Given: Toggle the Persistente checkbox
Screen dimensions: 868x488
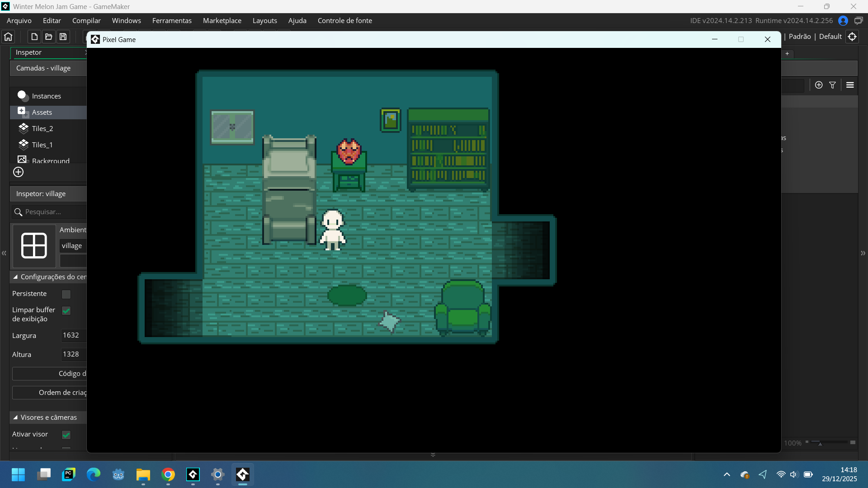Looking at the screenshot, I should (x=66, y=295).
